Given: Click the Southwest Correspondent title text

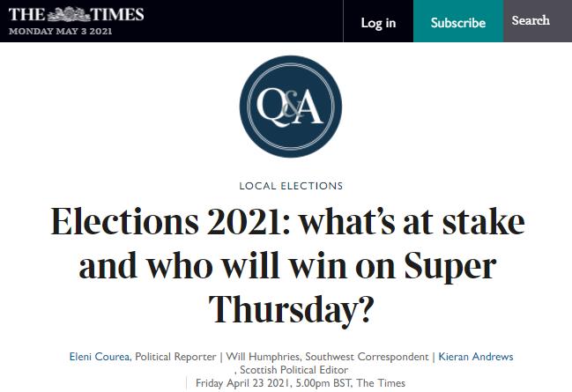Looking at the screenshot, I should [x=363, y=357].
